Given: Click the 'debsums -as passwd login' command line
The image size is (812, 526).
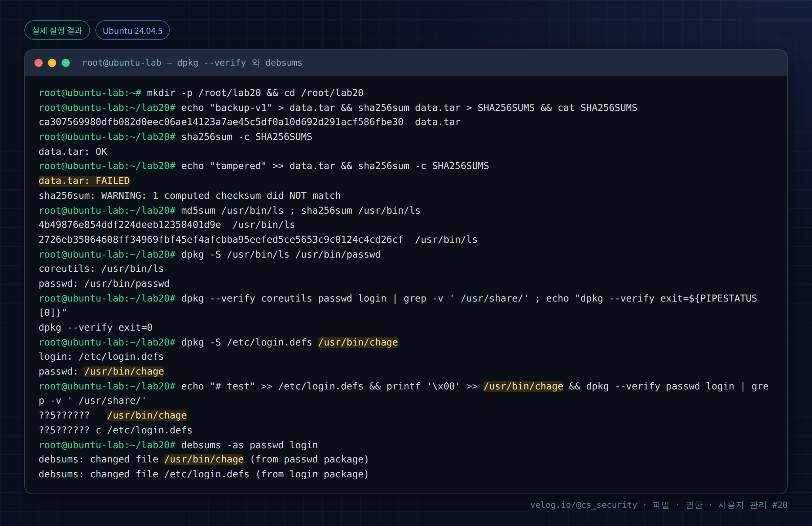Looking at the screenshot, I should tap(178, 445).
